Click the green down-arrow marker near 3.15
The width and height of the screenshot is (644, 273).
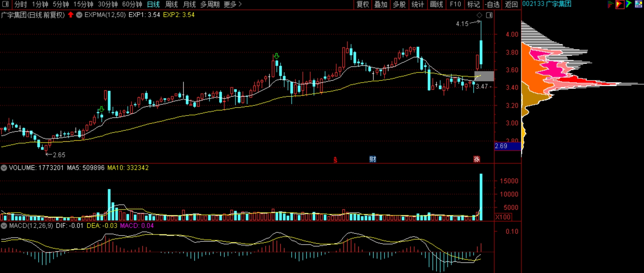(x=101, y=109)
